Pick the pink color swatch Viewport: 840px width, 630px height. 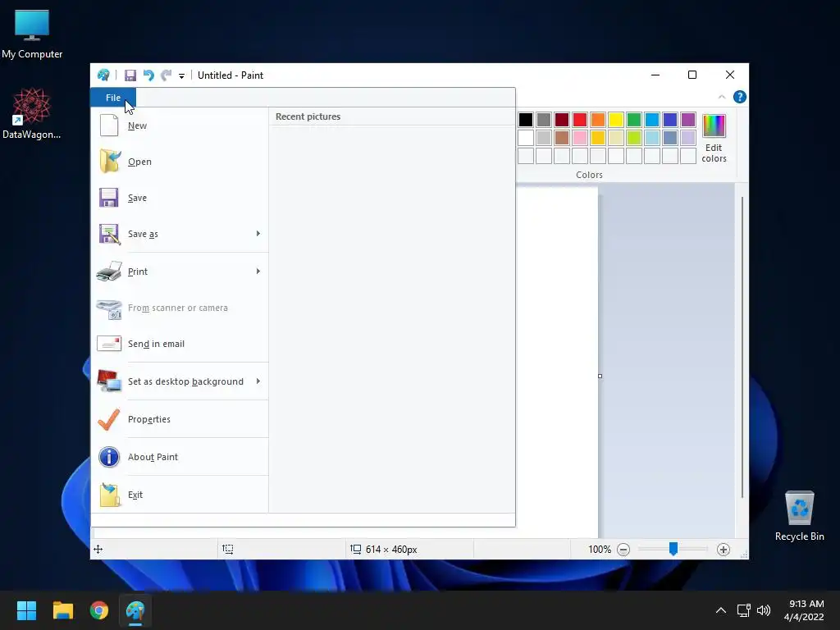(580, 138)
